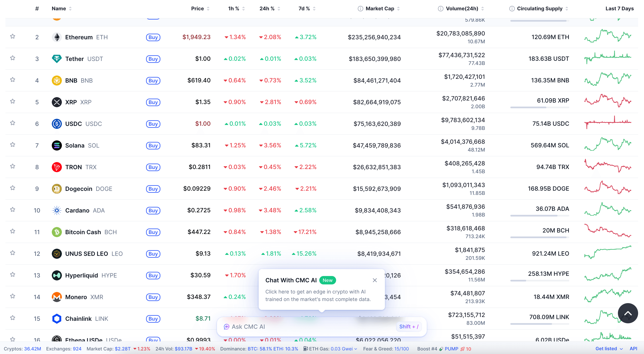This screenshot has width=644, height=354.
Task: Click the Monero XMR coin icon
Action: click(57, 297)
